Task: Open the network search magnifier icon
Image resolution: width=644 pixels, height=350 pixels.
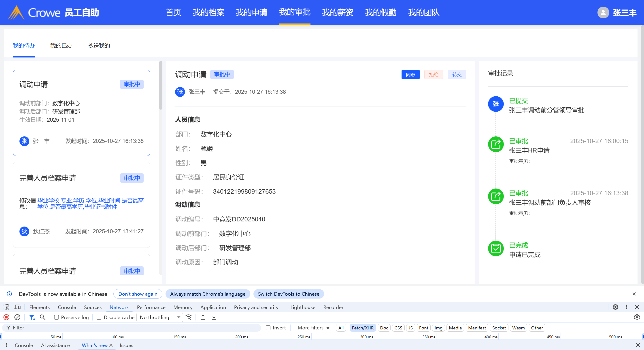Action: click(x=43, y=317)
